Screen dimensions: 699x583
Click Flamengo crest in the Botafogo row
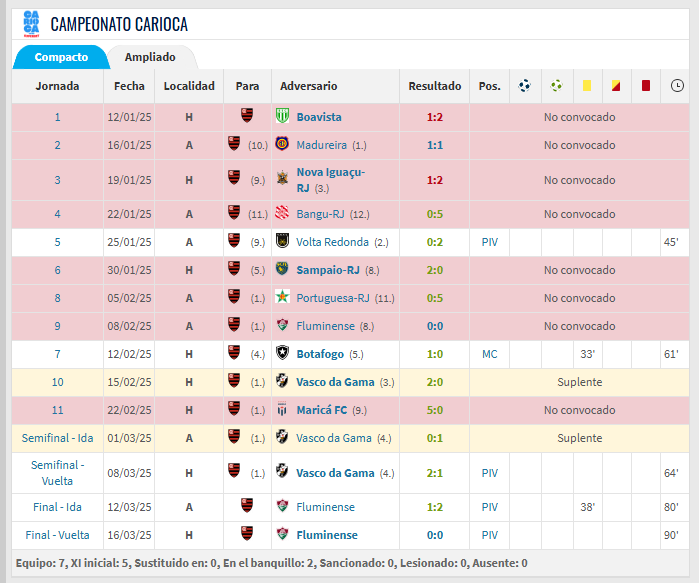tap(234, 353)
